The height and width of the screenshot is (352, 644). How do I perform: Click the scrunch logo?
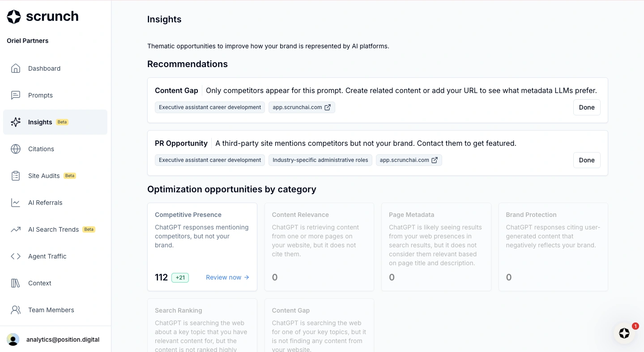pos(43,17)
